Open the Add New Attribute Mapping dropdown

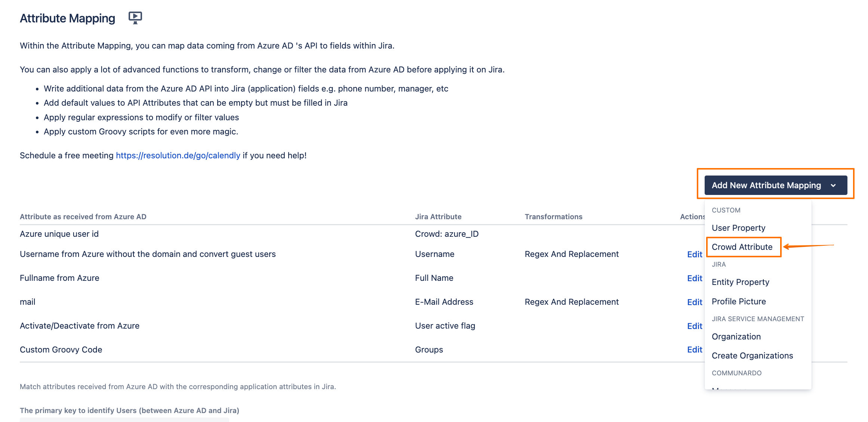[x=766, y=185]
